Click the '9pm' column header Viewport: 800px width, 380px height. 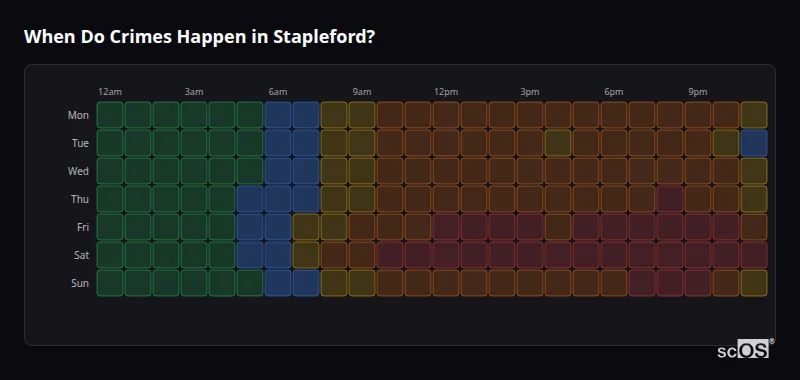pos(698,92)
